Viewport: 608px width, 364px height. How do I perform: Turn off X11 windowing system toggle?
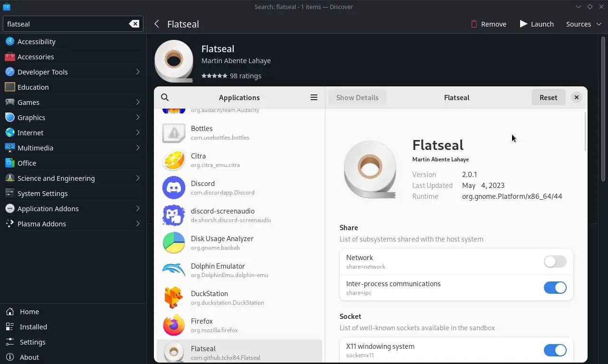click(555, 350)
